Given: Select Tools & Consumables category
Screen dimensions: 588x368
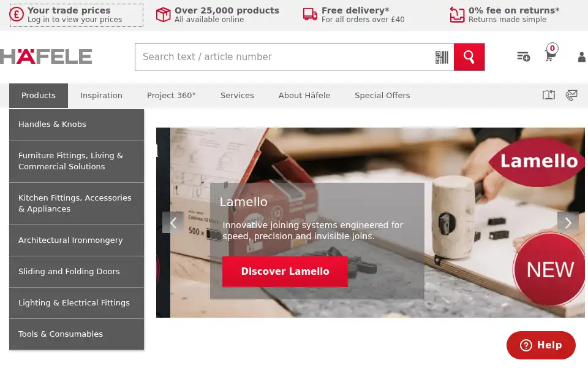Looking at the screenshot, I should click(x=77, y=334).
